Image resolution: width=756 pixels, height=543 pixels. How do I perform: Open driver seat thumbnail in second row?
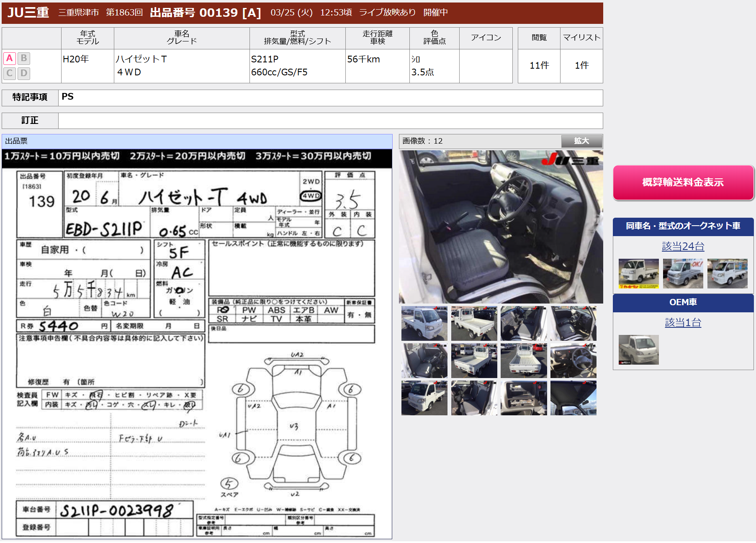pos(424,360)
